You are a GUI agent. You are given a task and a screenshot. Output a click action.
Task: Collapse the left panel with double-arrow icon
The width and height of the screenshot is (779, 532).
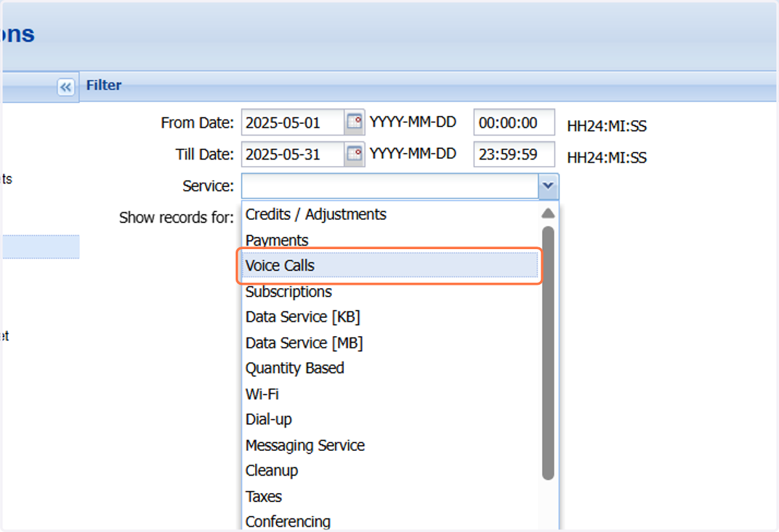tap(66, 86)
